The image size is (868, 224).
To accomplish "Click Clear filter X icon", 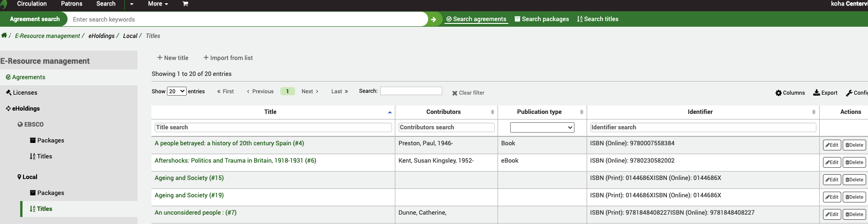I will point(454,93).
